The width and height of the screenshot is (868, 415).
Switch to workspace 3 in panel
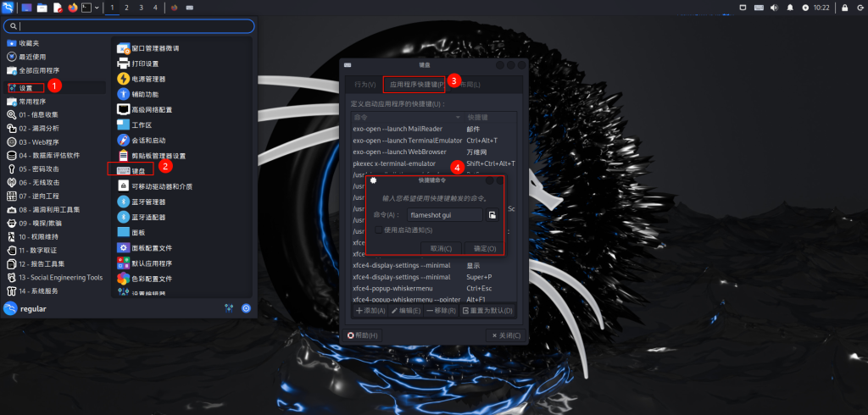pyautogui.click(x=141, y=8)
